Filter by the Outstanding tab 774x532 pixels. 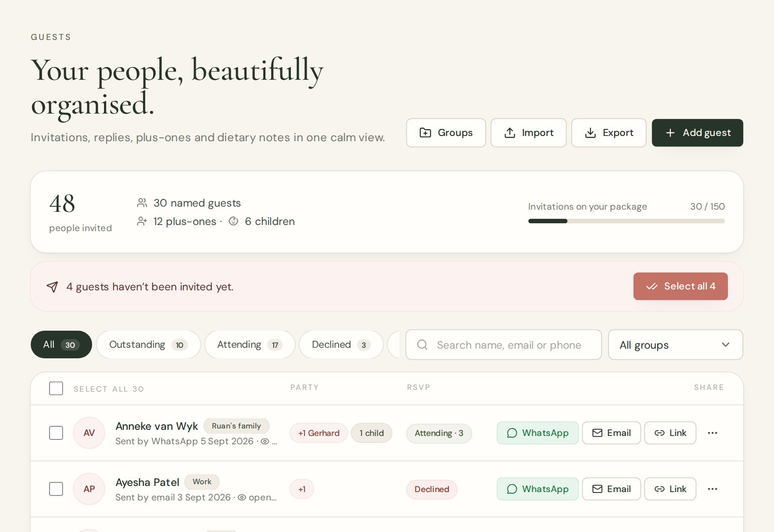[148, 345]
